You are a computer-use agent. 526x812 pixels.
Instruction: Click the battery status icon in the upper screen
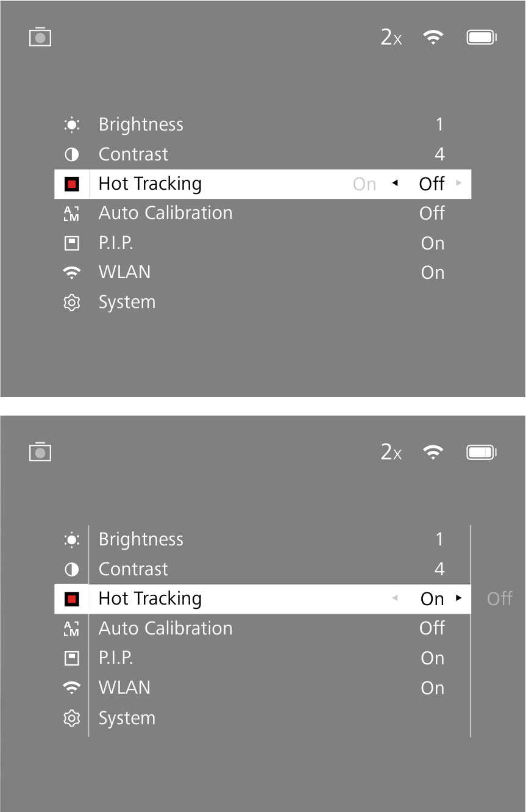[x=482, y=38]
